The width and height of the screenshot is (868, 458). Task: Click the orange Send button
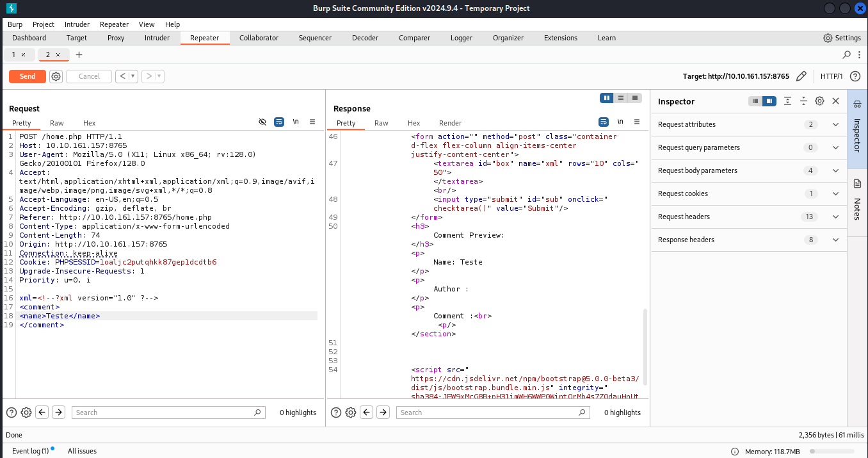[x=28, y=76]
